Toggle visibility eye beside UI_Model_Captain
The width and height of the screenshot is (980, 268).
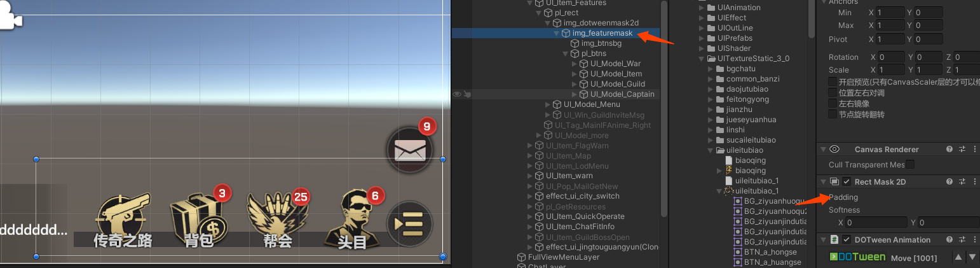tap(456, 94)
